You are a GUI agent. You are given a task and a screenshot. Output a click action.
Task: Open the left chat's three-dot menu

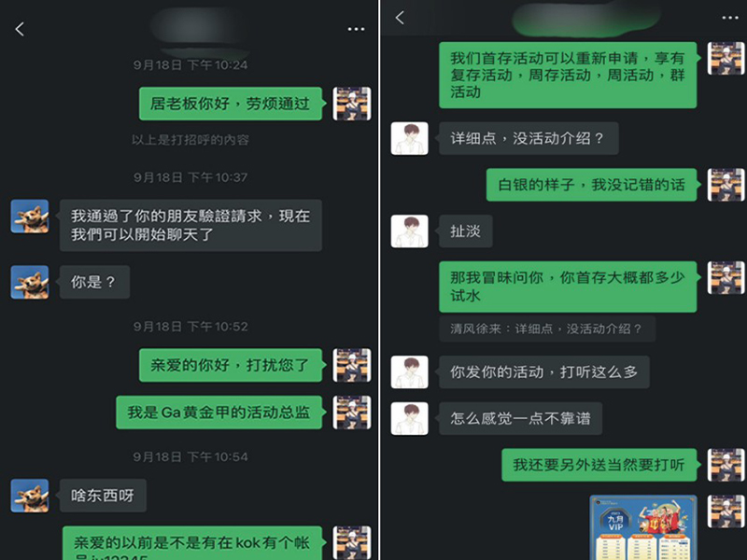356,29
